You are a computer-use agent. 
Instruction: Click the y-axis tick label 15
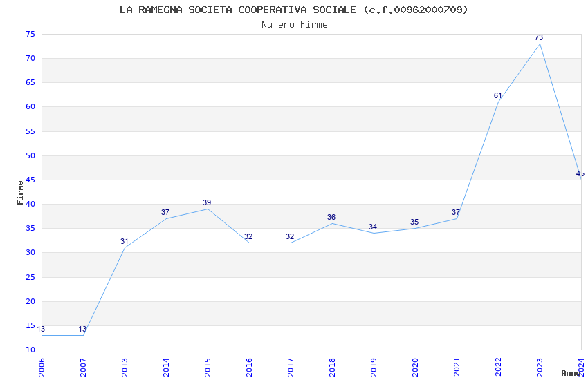click(30, 325)
